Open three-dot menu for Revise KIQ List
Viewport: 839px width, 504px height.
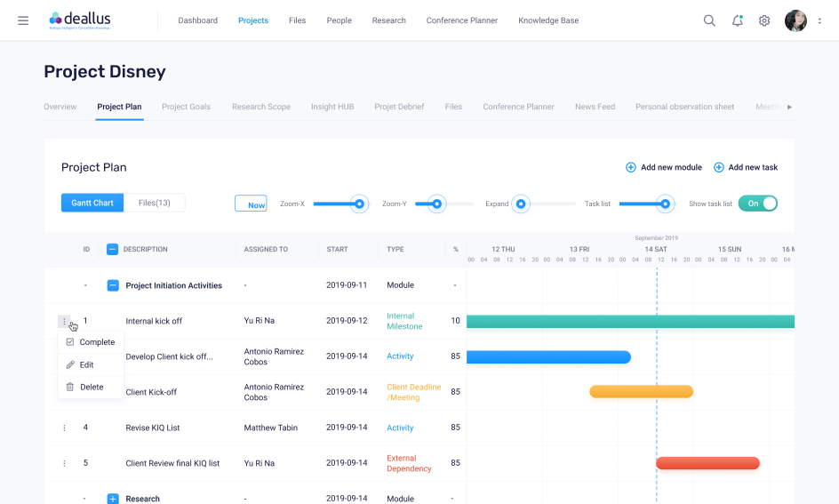coord(64,428)
